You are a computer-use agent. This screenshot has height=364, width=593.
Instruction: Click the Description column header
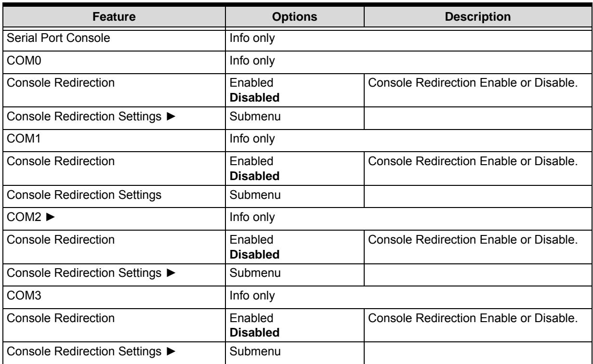tap(476, 17)
